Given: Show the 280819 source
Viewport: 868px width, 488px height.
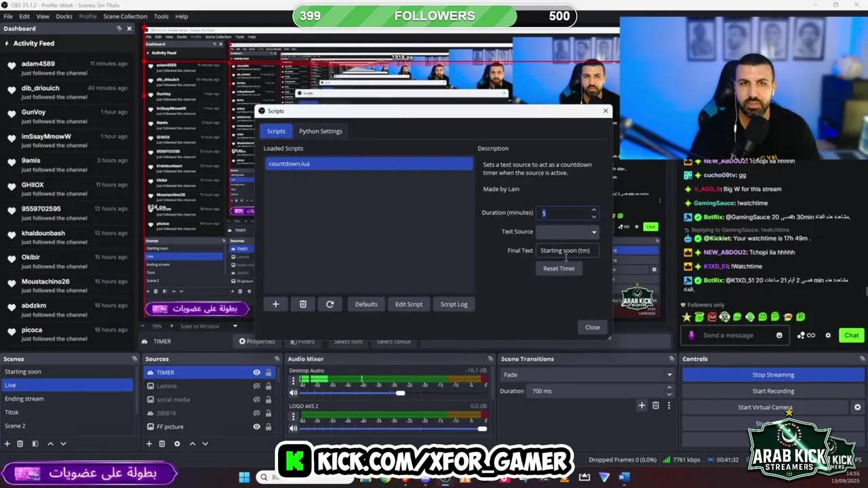Looking at the screenshot, I should (256, 413).
